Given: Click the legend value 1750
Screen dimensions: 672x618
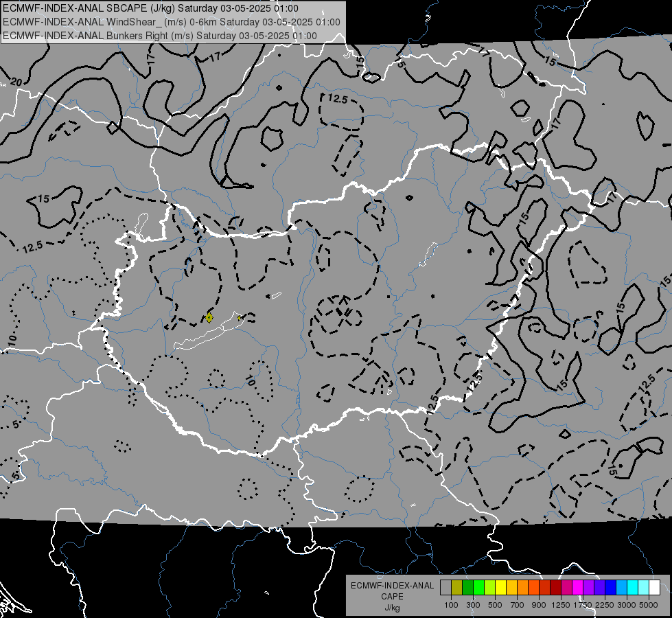Looking at the screenshot, I should 583,605.
